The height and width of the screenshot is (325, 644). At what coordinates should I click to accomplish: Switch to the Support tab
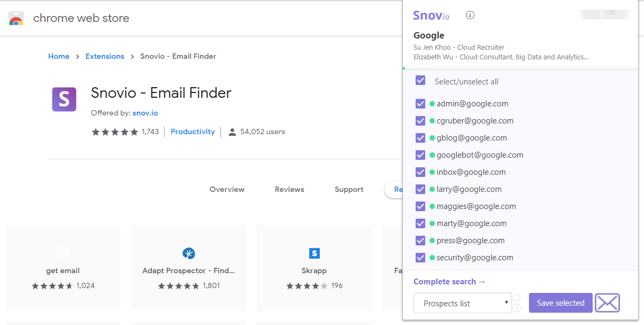pos(349,189)
